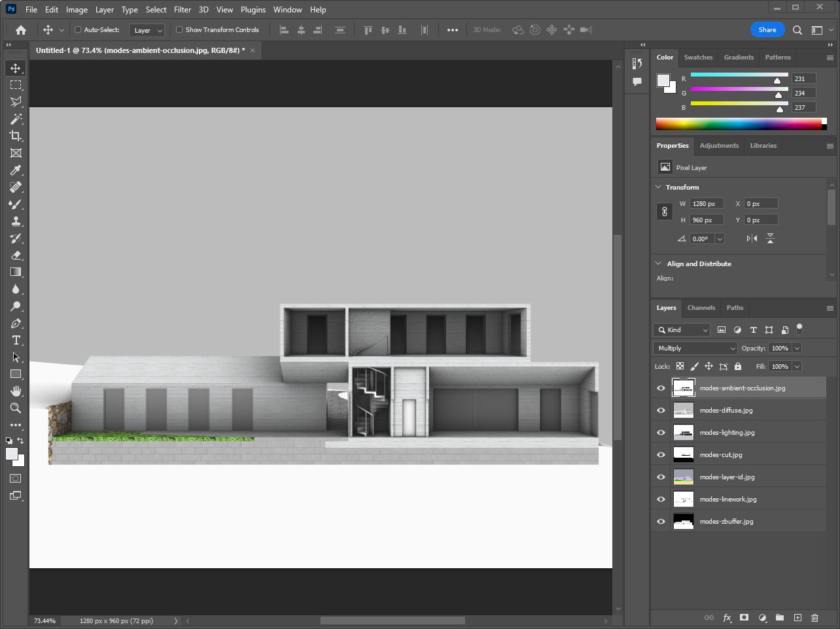Switch to the Channels tab
This screenshot has height=629, width=840.
point(701,308)
